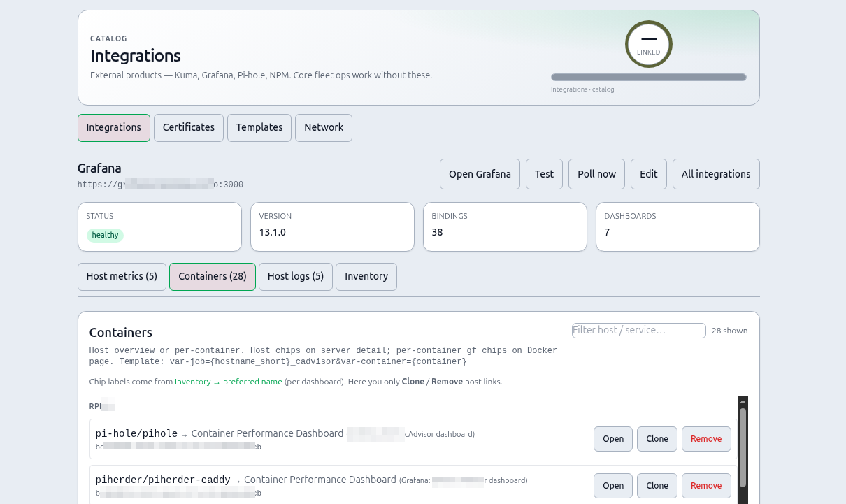Open the Network tab
The width and height of the screenshot is (846, 504).
pyautogui.click(x=324, y=128)
